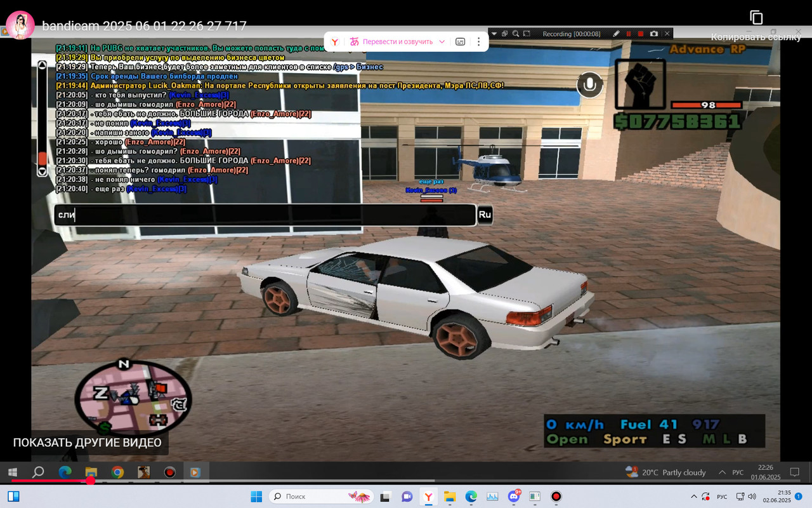This screenshot has height=508, width=812.
Task: Open recorded taskbar search magnifier
Action: point(38,472)
